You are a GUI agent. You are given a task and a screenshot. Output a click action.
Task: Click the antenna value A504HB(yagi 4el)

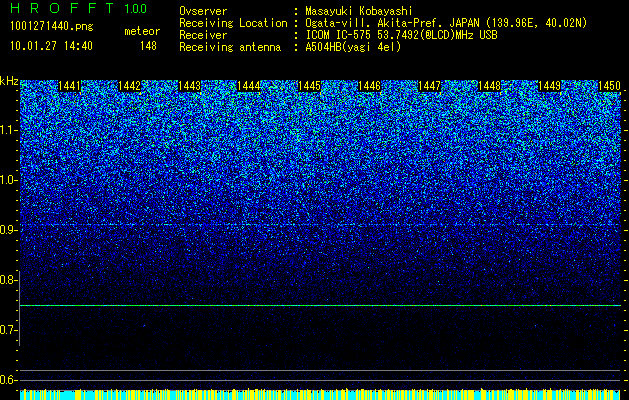tap(353, 47)
